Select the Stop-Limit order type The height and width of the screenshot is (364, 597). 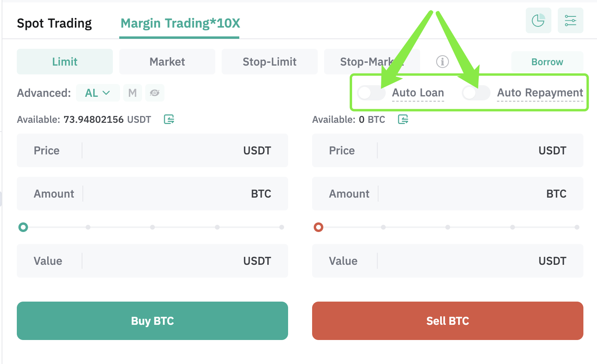(x=270, y=62)
